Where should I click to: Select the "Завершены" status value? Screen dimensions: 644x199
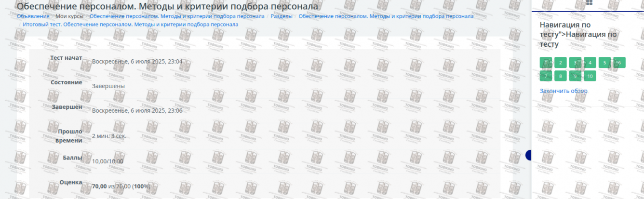(108, 86)
